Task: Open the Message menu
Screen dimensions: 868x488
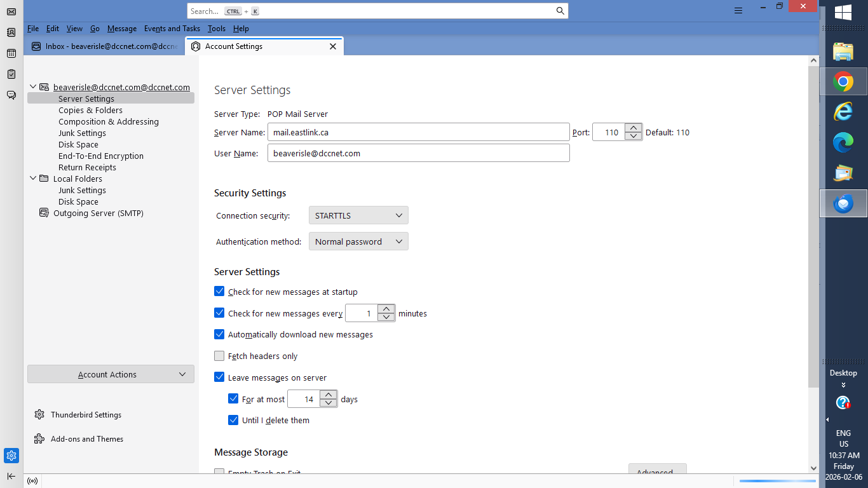Action: point(122,29)
